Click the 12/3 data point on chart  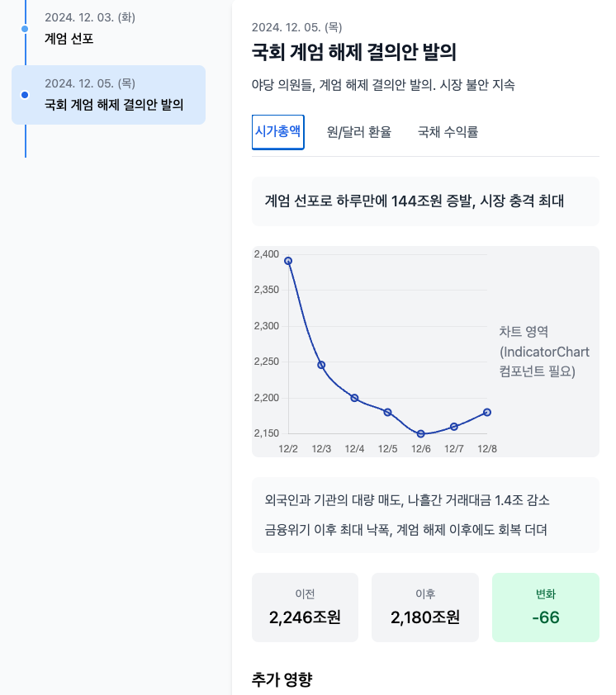[321, 365]
